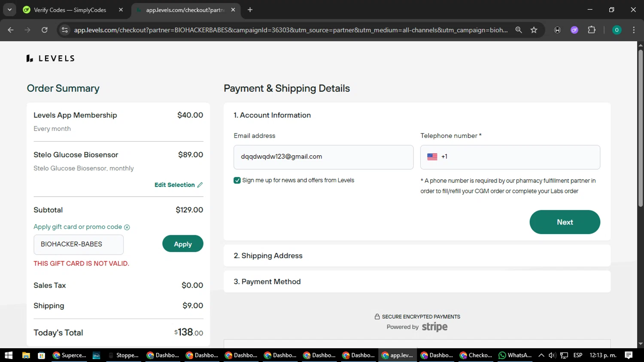Close the app.levels.com checkout tab
644x362 pixels.
coord(233,9)
